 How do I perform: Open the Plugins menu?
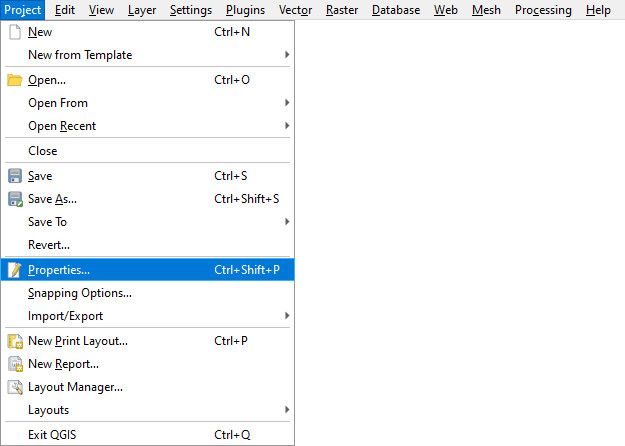click(x=246, y=10)
